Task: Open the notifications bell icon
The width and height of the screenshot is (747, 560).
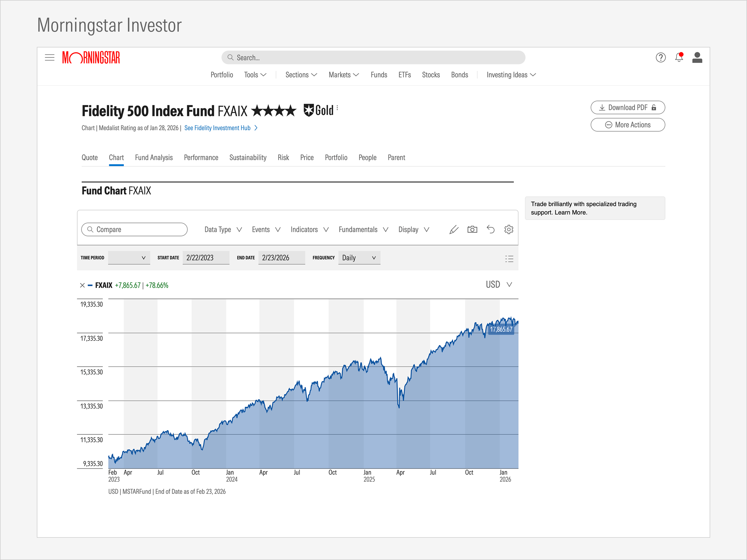Action: click(679, 57)
